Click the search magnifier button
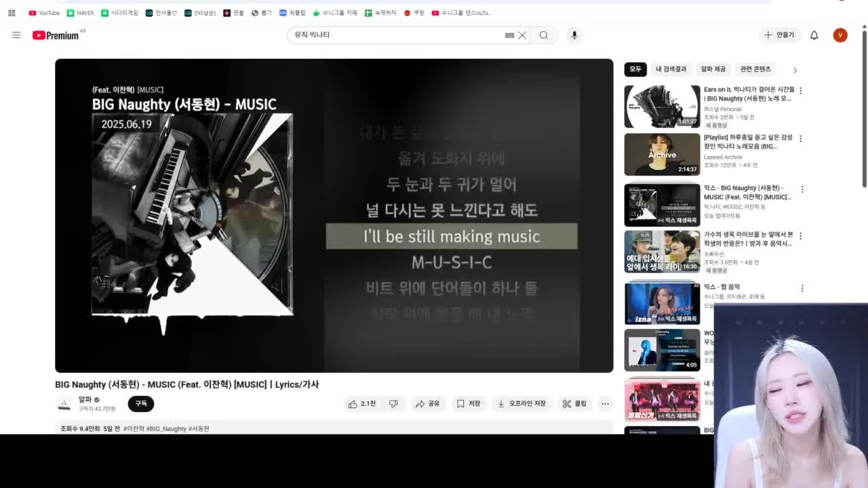The width and height of the screenshot is (868, 488). 544,35
